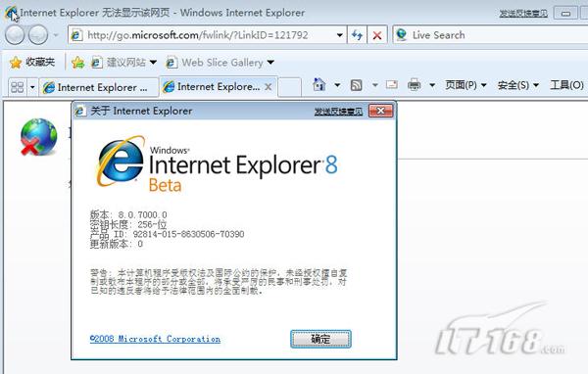Open a new blank tab
Viewport: 588px width, 374px height.
point(289,87)
